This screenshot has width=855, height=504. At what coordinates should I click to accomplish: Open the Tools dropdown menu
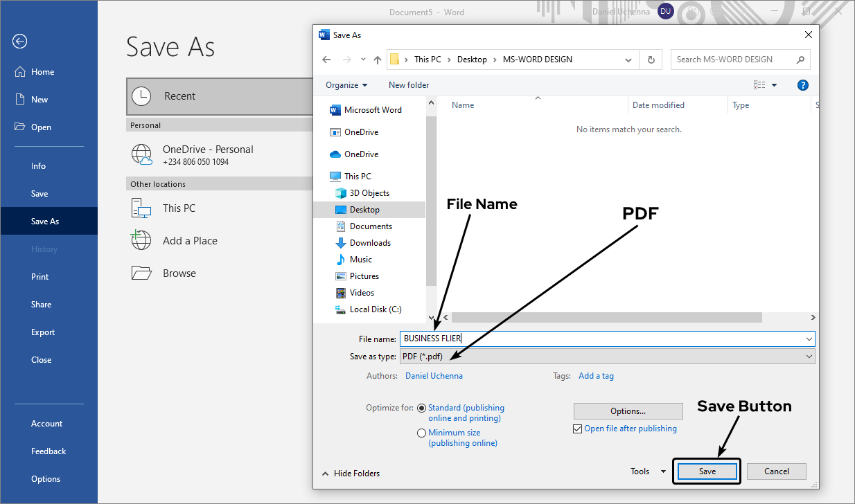tap(647, 471)
